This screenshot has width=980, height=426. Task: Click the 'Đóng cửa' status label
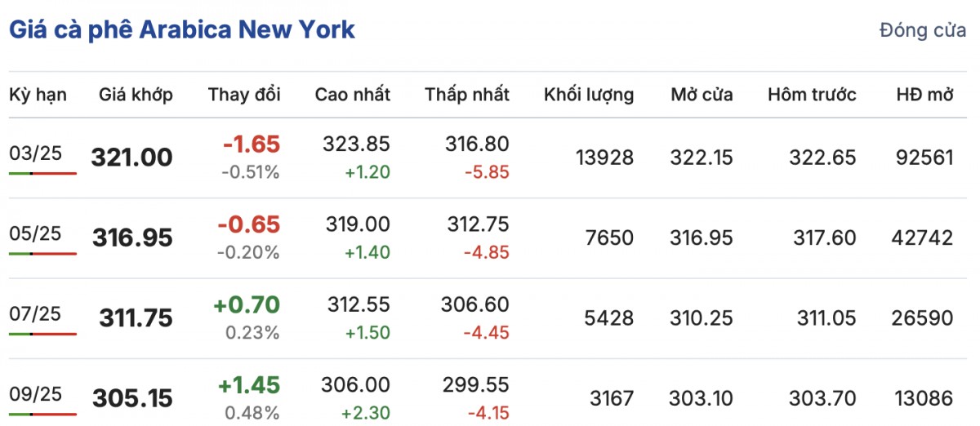pos(923,31)
